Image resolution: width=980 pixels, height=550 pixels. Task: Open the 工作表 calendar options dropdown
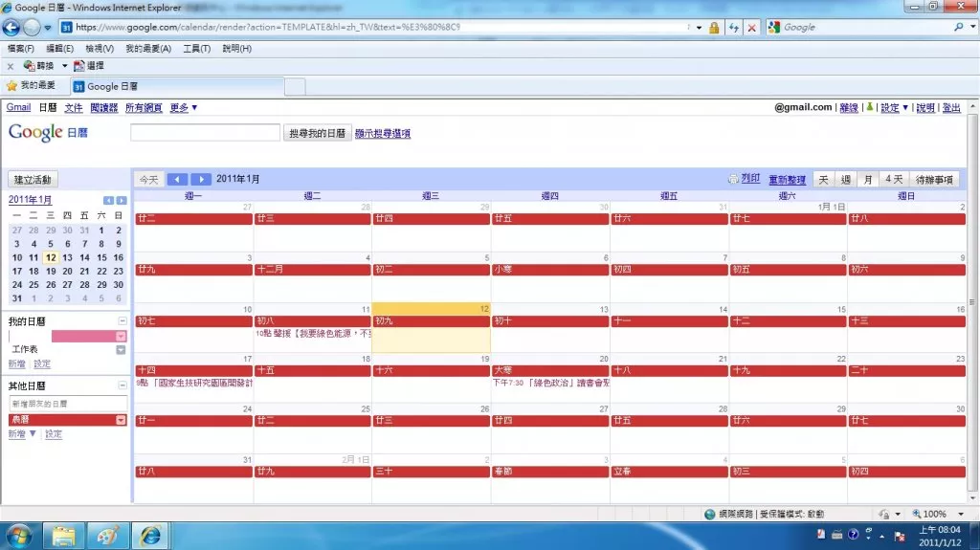coord(121,350)
